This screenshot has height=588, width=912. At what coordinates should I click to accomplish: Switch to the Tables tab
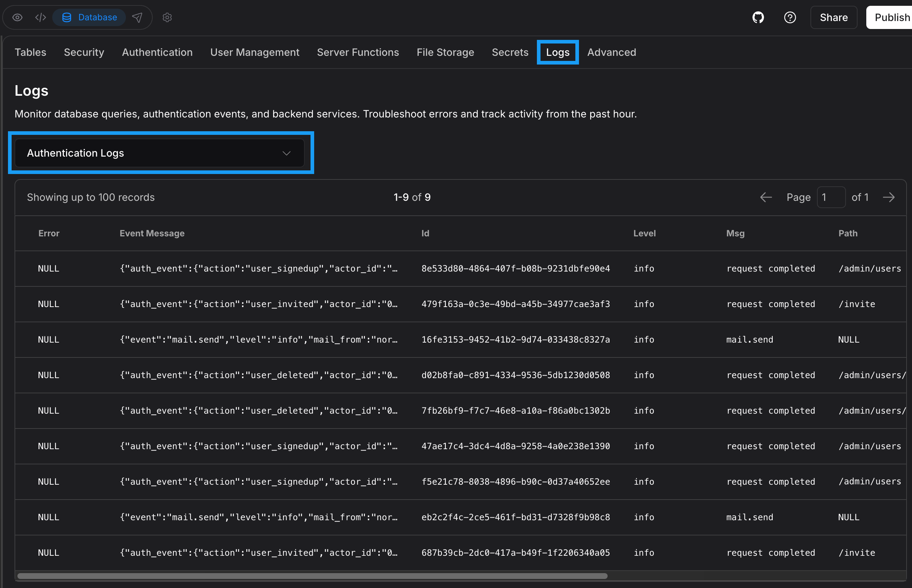[30, 52]
